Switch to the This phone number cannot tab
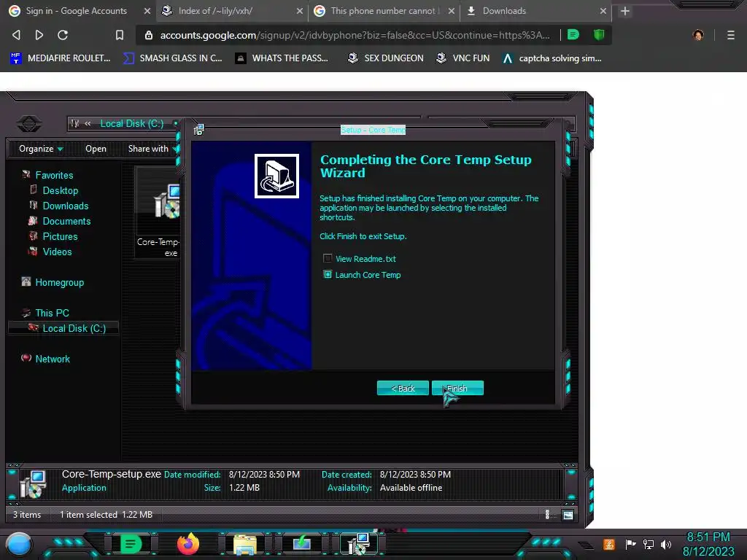The image size is (747, 560). click(385, 11)
